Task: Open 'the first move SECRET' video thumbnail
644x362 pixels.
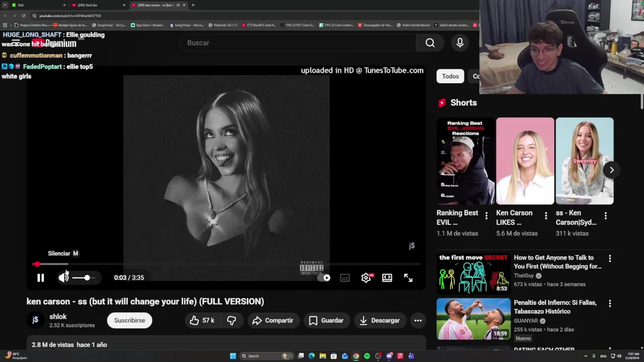Action: point(473,274)
